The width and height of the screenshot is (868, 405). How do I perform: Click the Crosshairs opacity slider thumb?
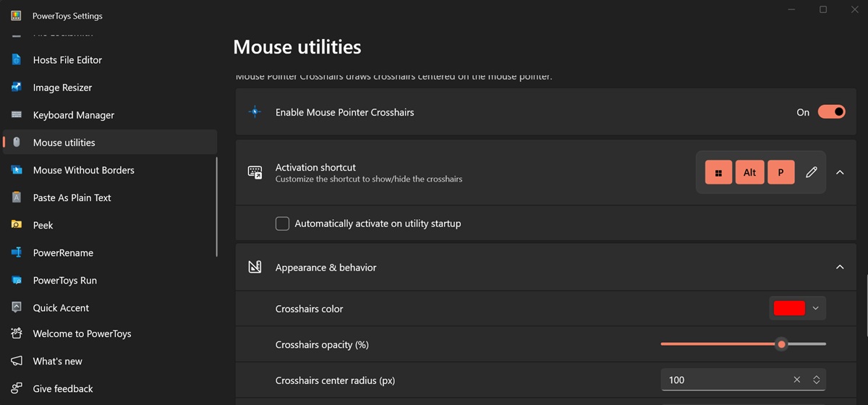coord(781,344)
